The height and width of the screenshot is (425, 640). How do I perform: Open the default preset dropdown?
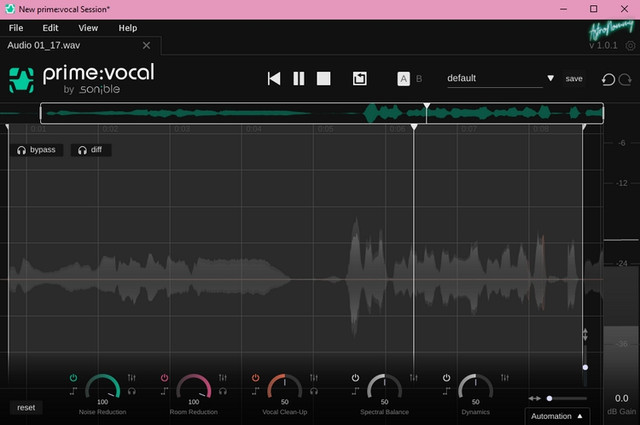(x=495, y=78)
